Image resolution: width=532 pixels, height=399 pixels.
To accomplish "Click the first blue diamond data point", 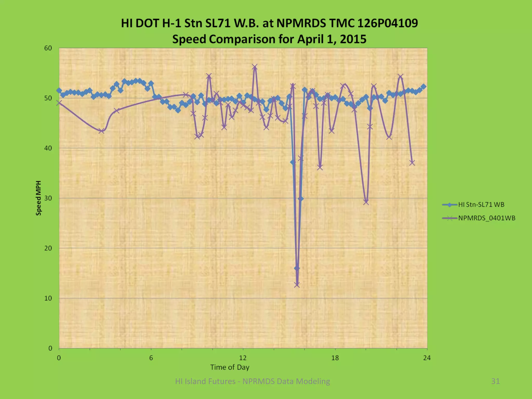I will pos(59,90).
